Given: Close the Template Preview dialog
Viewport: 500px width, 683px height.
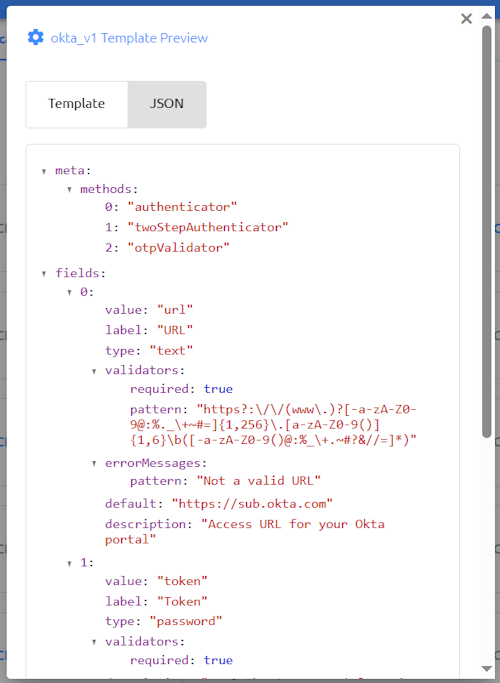Looking at the screenshot, I should coord(466,18).
